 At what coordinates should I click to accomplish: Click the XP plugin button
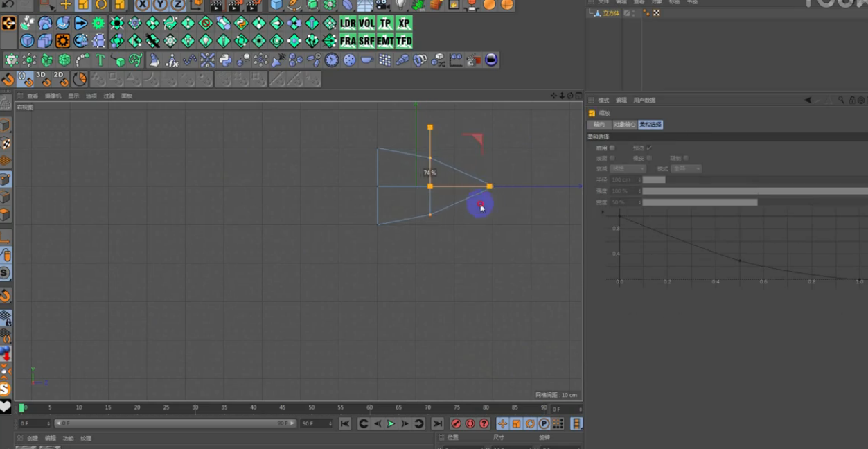click(404, 23)
